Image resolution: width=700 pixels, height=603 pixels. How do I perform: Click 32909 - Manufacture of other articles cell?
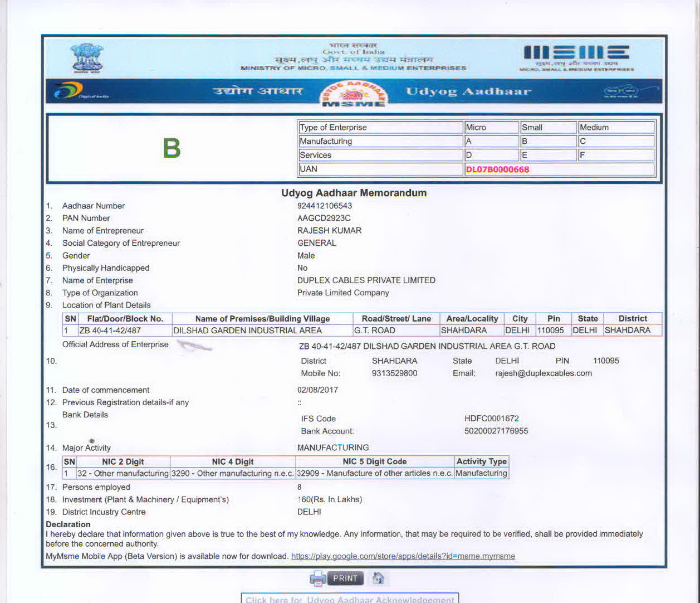point(375,473)
